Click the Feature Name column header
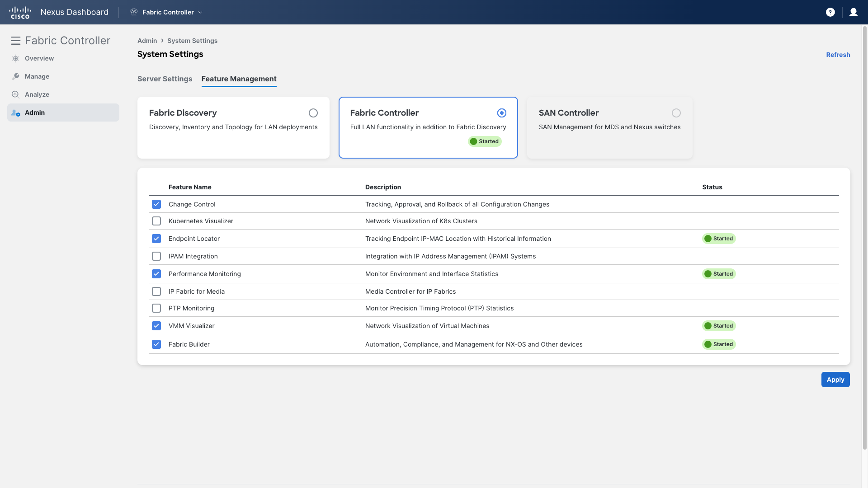 190,187
